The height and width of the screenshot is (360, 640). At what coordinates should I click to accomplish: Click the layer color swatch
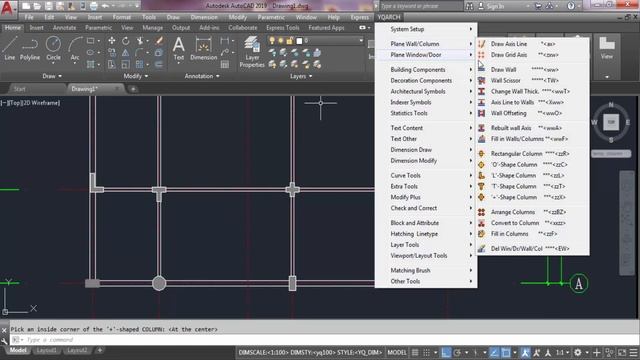click(x=299, y=40)
